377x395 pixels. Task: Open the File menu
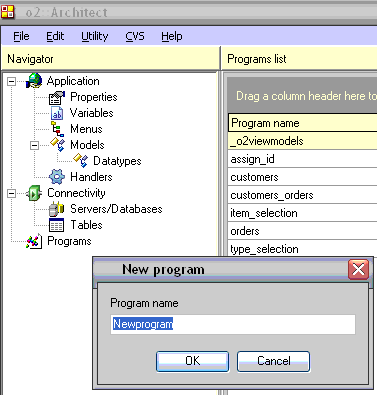click(x=21, y=36)
